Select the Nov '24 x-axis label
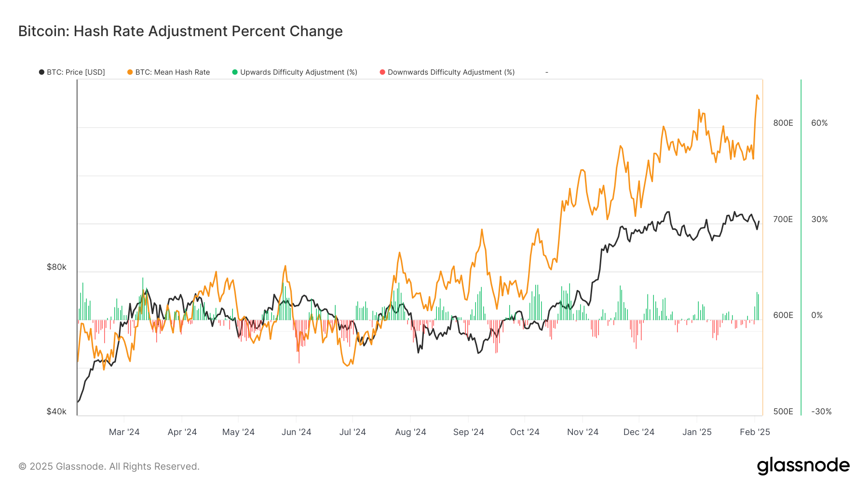Viewport: 868px width, 488px height. tap(583, 432)
